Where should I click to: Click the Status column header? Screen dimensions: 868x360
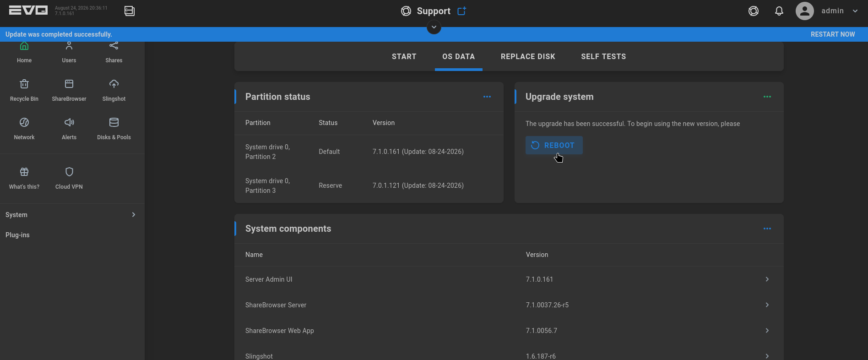328,123
